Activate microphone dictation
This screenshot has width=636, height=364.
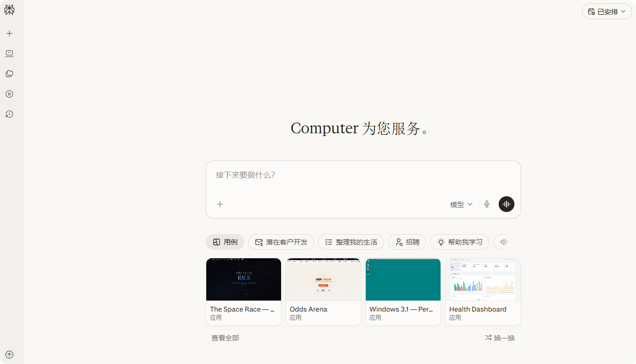point(487,204)
